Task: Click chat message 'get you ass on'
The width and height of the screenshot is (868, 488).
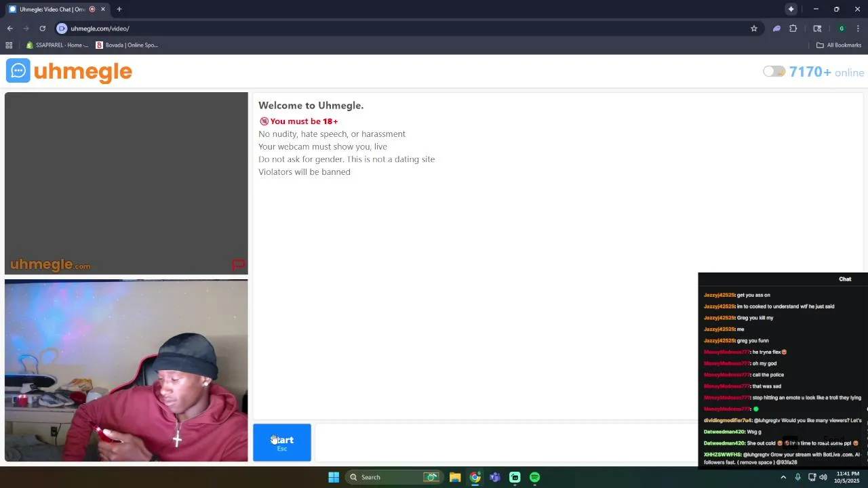Action: pyautogui.click(x=754, y=295)
